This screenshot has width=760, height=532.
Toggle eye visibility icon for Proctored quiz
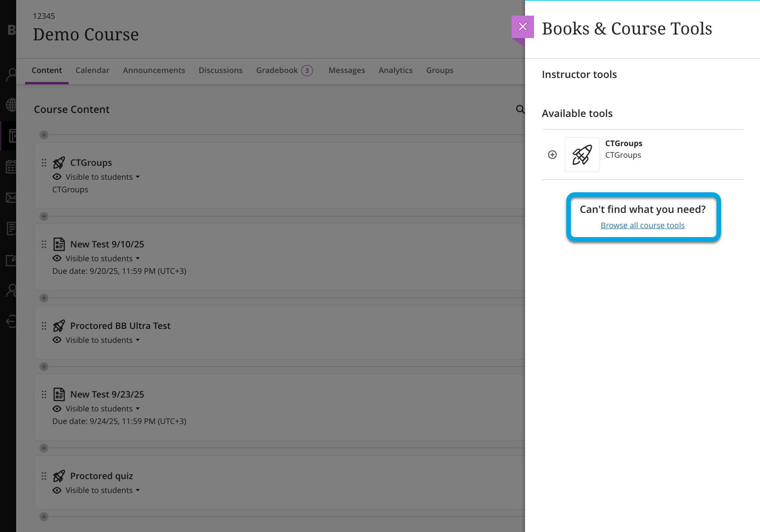[x=57, y=490]
